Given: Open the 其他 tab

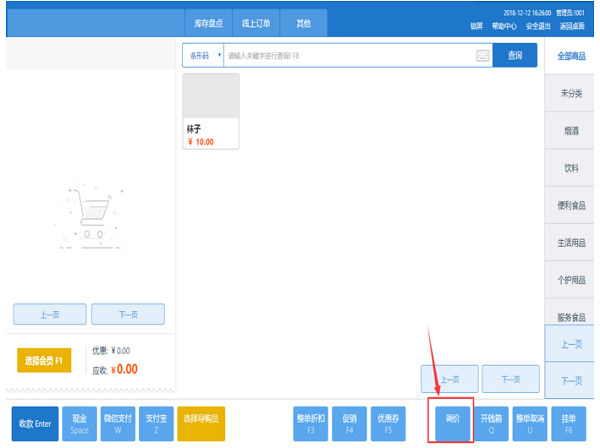Looking at the screenshot, I should [x=303, y=23].
